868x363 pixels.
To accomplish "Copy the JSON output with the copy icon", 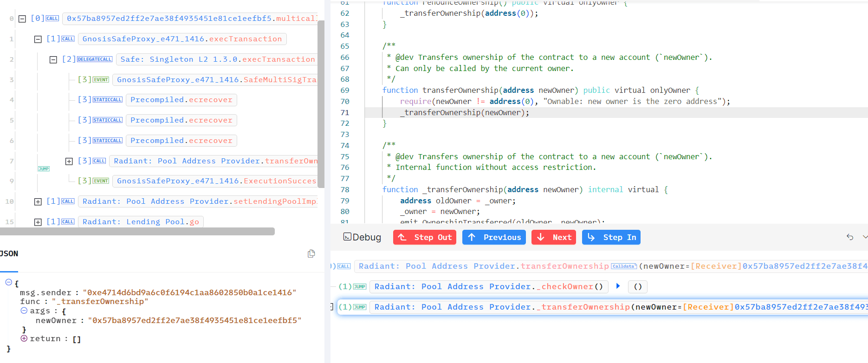I will coord(311,253).
